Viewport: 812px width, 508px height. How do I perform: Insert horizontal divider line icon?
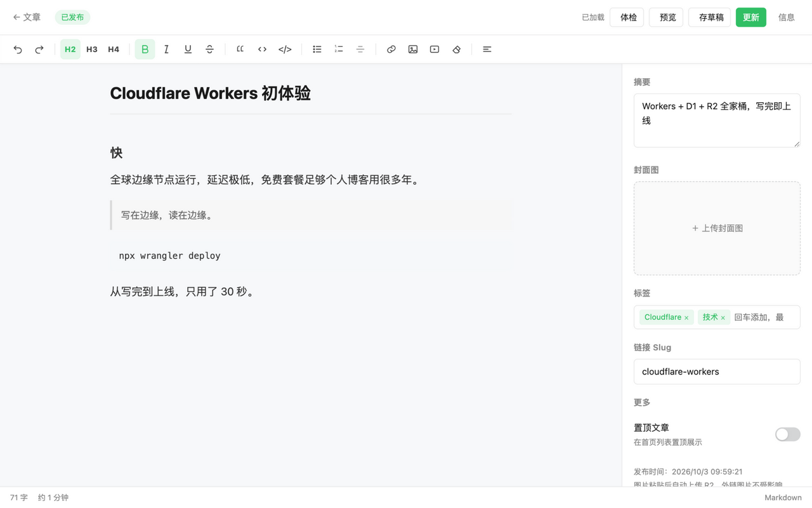tap(360, 49)
